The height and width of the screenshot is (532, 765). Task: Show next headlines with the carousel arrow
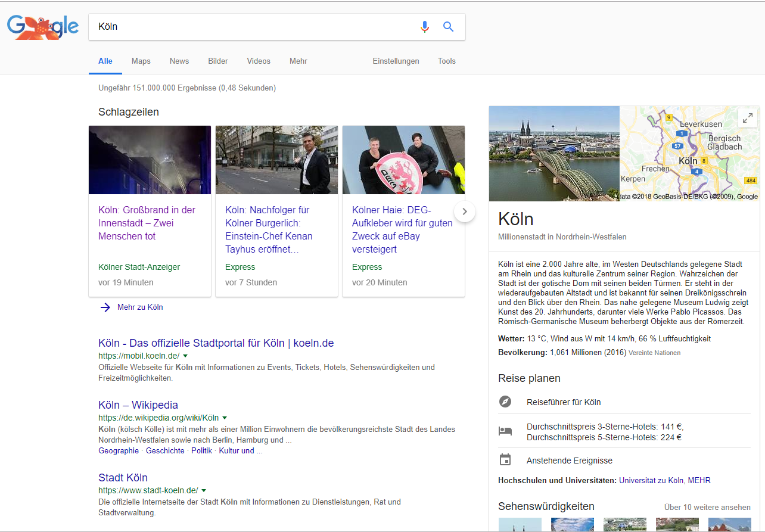(465, 211)
